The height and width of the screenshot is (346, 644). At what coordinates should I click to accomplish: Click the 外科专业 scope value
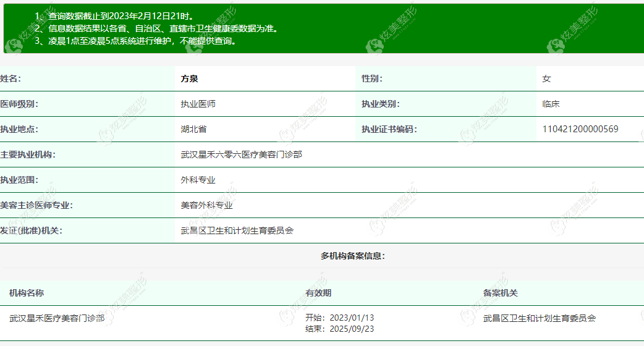coord(198,180)
